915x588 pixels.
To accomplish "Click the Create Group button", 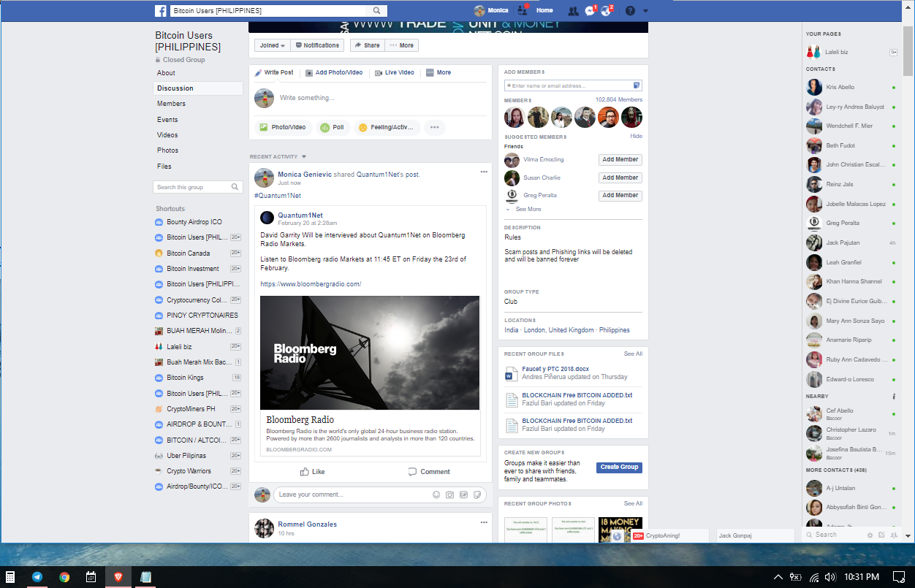I will click(x=619, y=467).
